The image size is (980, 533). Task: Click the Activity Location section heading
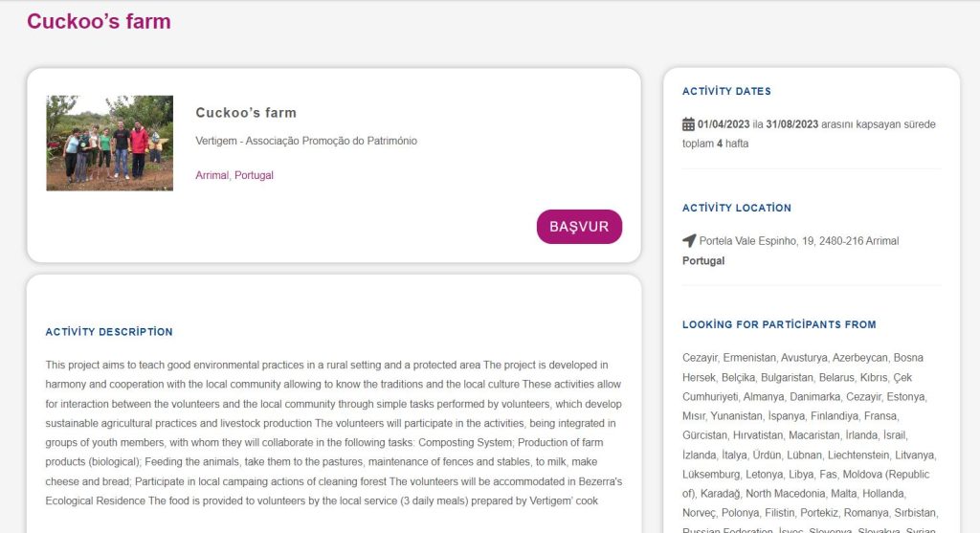736,208
